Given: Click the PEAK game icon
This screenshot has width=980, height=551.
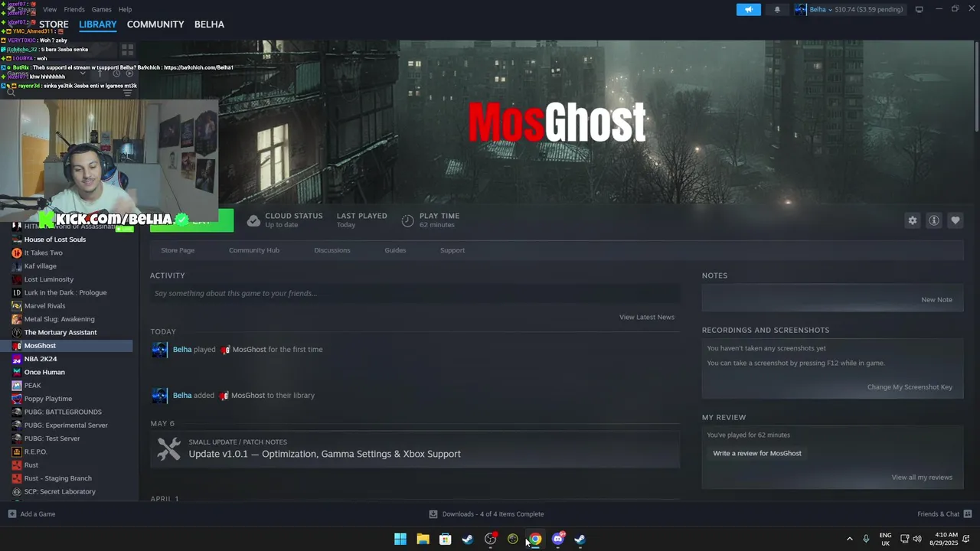Looking at the screenshot, I should tap(17, 385).
